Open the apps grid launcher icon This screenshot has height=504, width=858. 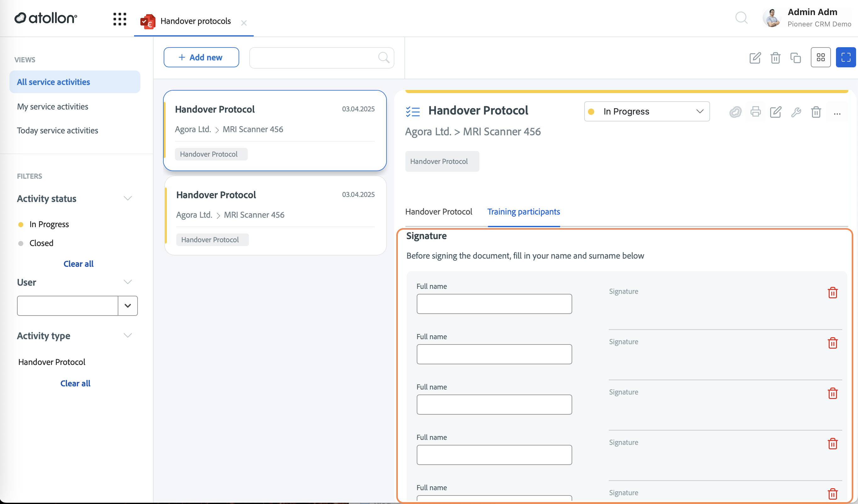pos(120,19)
